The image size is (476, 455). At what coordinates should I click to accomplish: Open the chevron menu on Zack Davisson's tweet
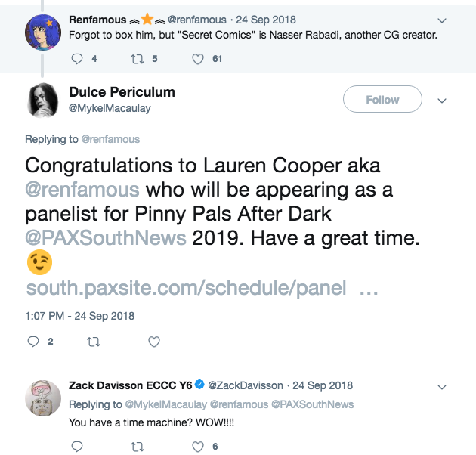point(442,387)
